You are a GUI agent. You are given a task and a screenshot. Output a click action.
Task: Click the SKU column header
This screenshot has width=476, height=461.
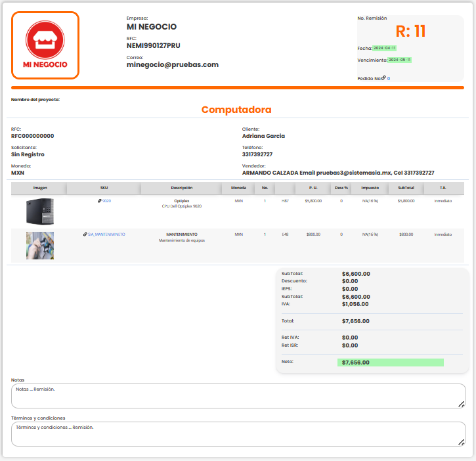point(104,188)
